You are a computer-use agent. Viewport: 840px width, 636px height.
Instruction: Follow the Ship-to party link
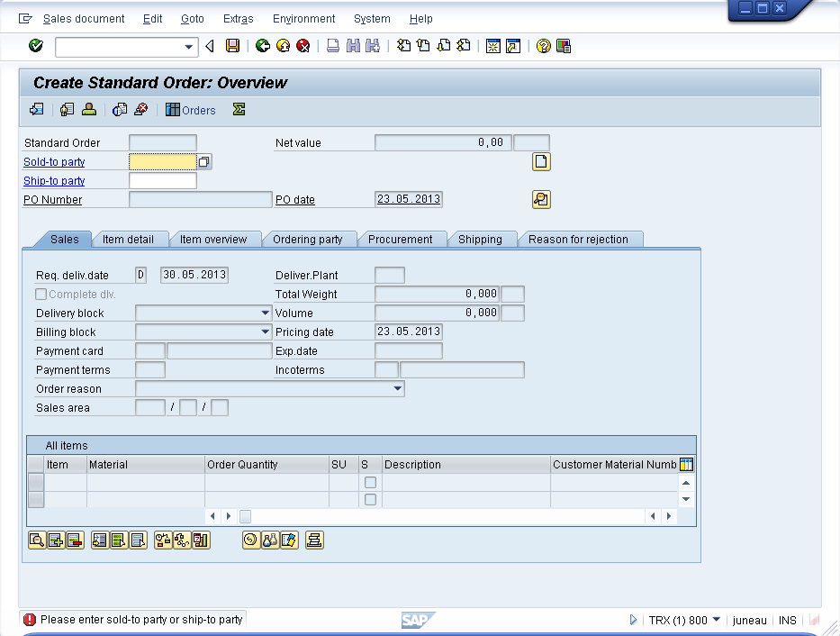[54, 181]
